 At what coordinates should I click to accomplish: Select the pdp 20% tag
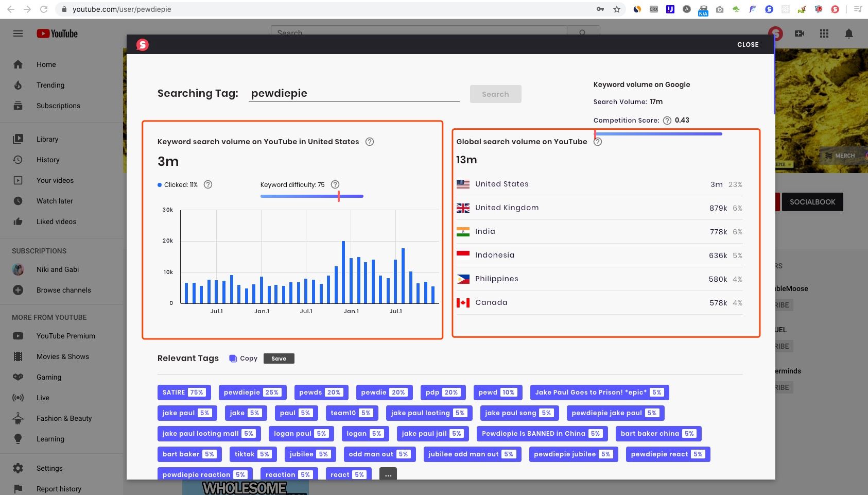pos(443,392)
